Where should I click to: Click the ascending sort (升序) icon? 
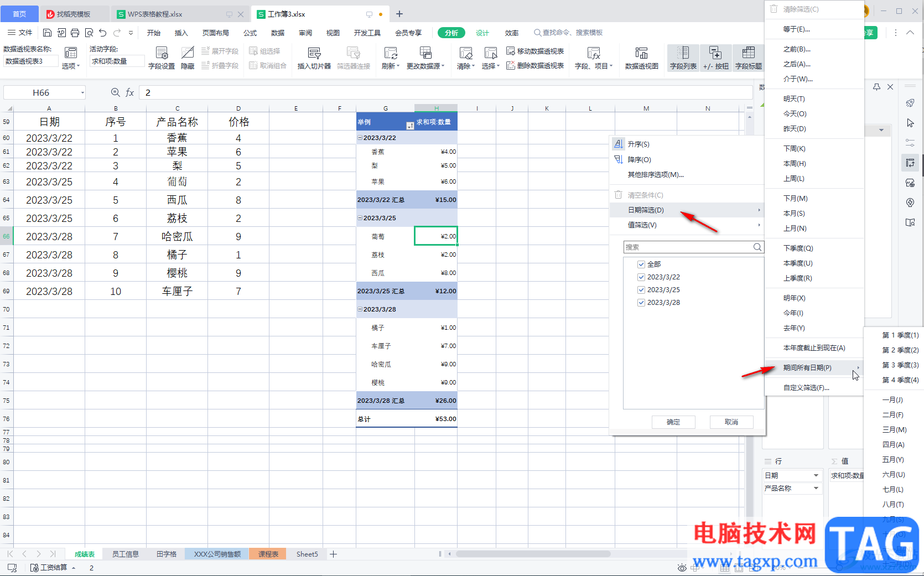click(619, 144)
